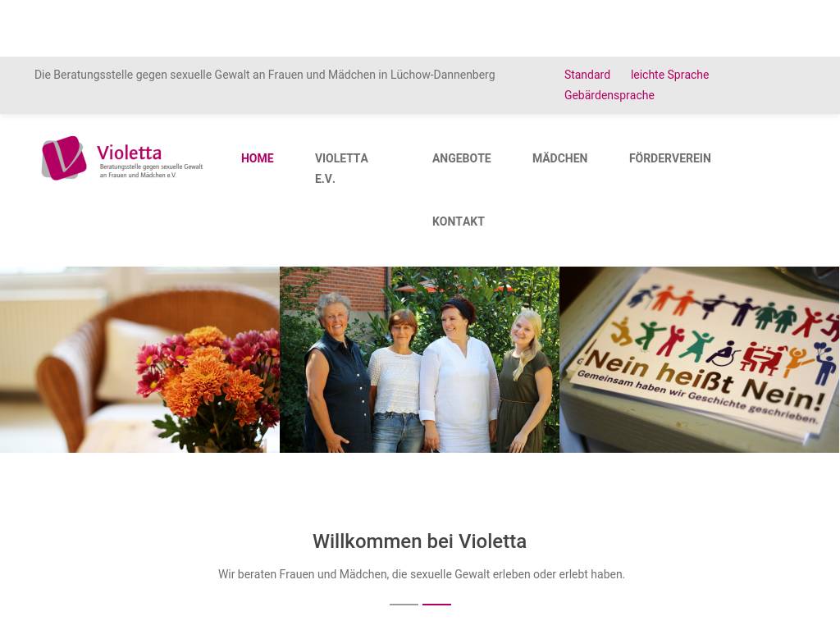Navigate to the KONTAKT page
This screenshot has width=840, height=630.
(x=458, y=221)
